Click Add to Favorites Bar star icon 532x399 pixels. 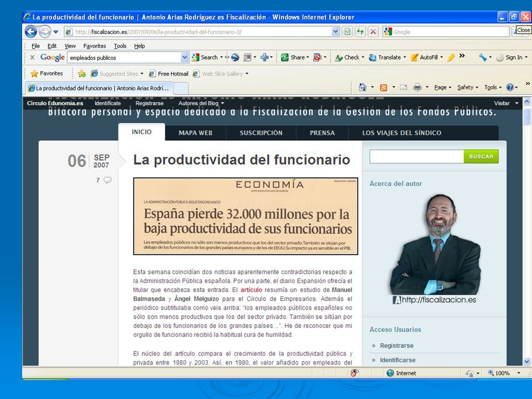coord(82,74)
